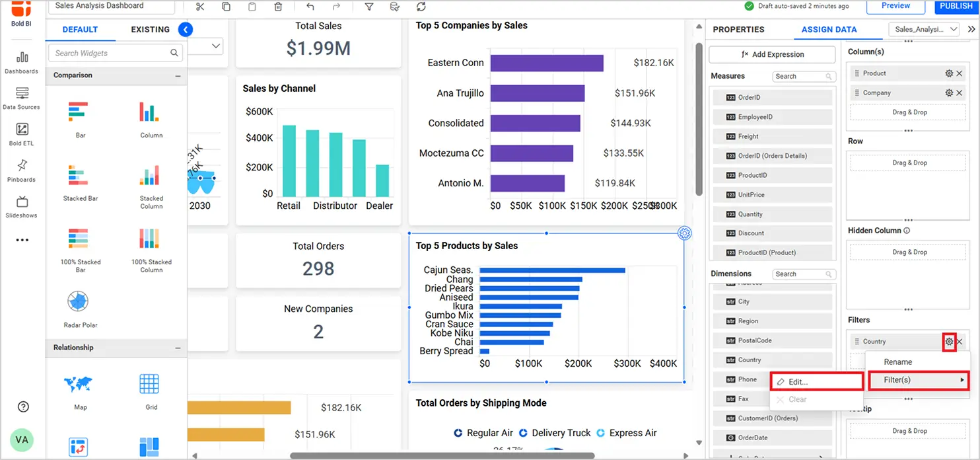Select the Stacked Column widget
The height and width of the screenshot is (460, 980).
(x=151, y=186)
